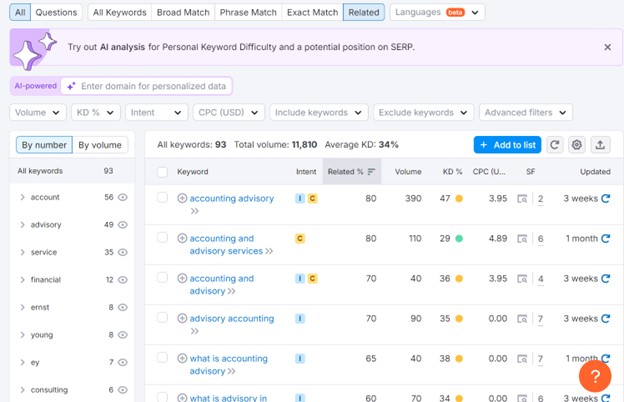Check the 'what is accounting advisory' checkbox

162,357
